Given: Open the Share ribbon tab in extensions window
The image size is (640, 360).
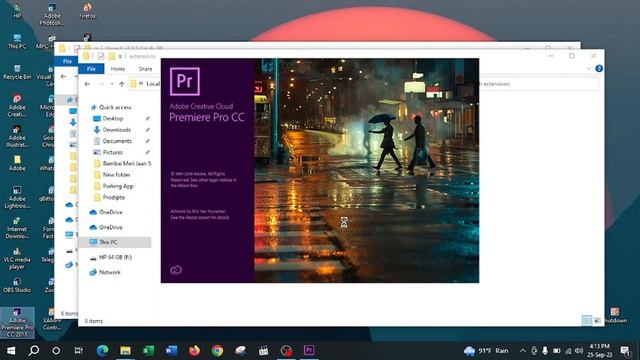Looking at the screenshot, I should (x=145, y=69).
